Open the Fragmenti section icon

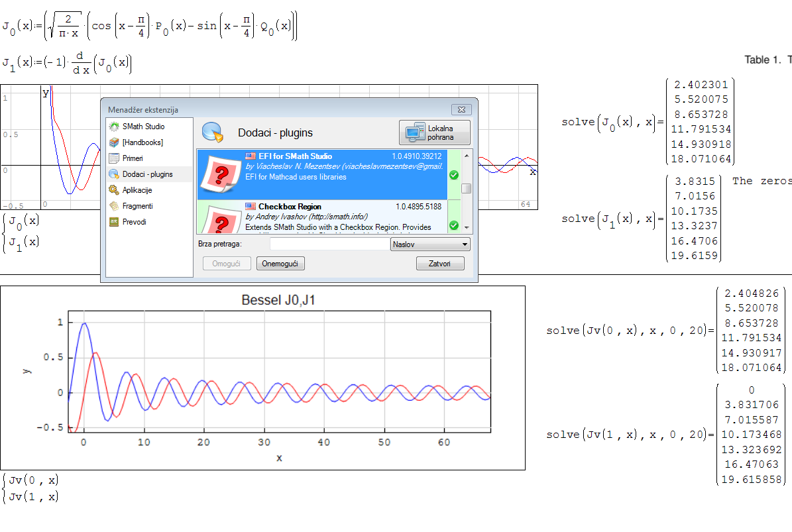click(x=114, y=206)
